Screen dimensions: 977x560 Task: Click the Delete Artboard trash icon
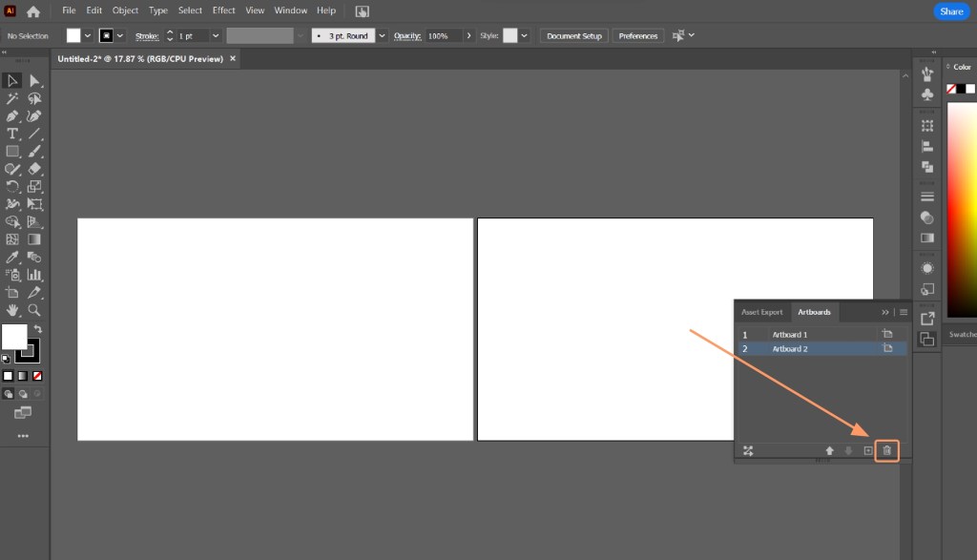[x=887, y=450]
